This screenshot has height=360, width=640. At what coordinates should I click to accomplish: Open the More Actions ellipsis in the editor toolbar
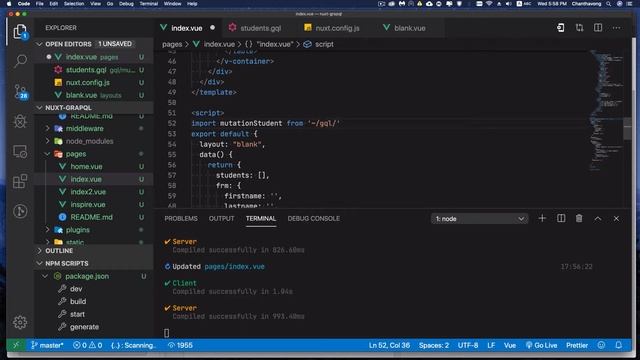pyautogui.click(x=616, y=28)
